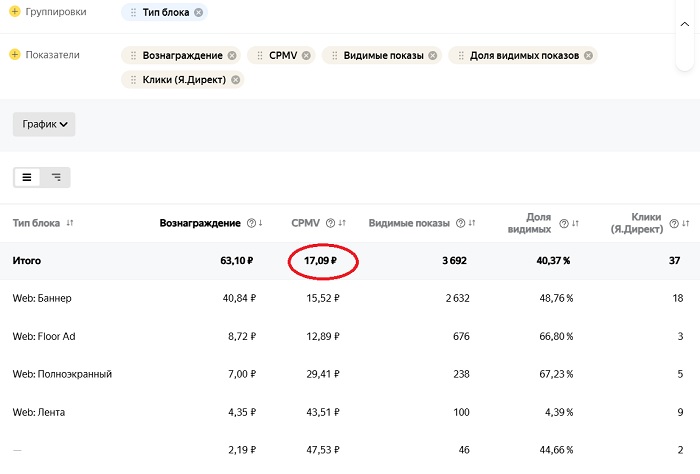Remove the Тип блока grouping chip
Screen dimensions: 700x474
pyautogui.click(x=199, y=12)
